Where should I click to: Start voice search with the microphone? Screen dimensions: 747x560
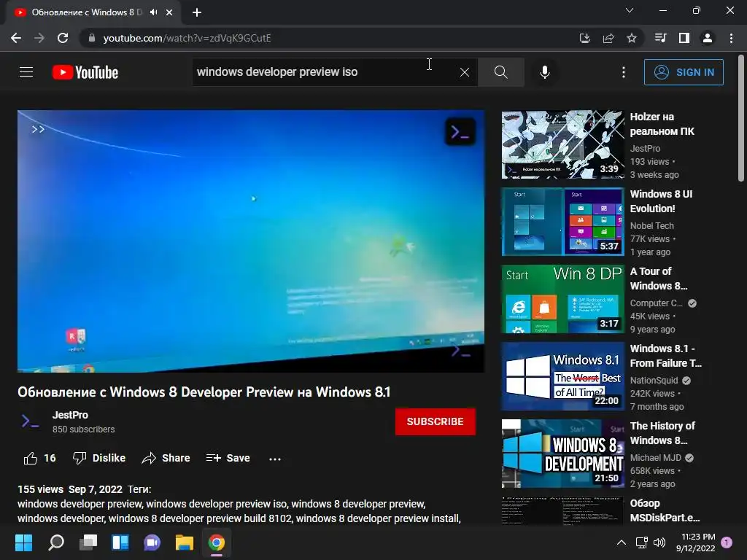pyautogui.click(x=545, y=72)
